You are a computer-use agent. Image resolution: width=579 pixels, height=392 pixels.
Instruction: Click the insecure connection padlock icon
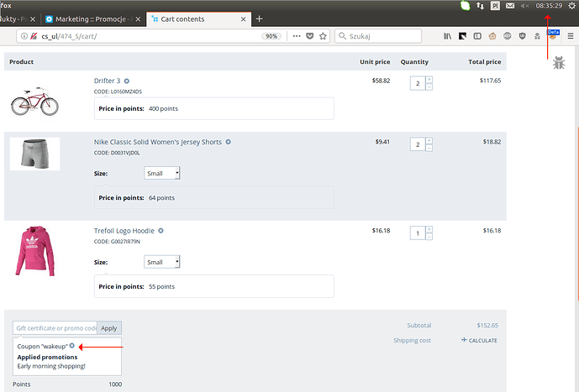pyautogui.click(x=34, y=36)
